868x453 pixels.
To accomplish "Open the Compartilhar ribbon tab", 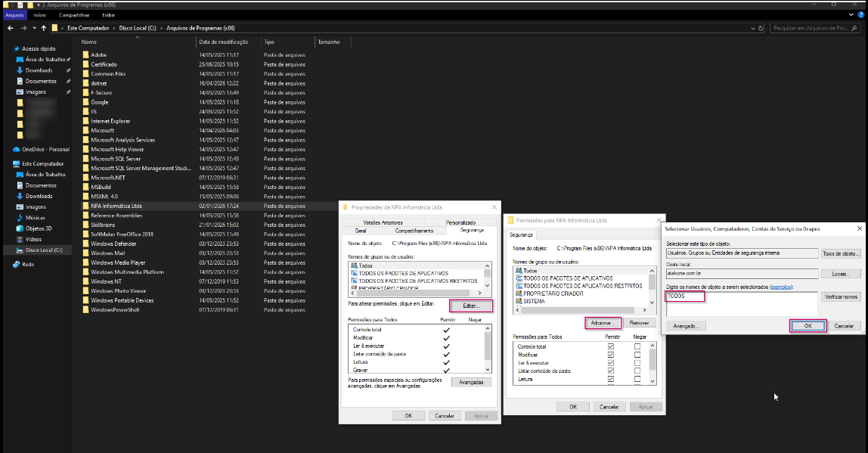I will [74, 15].
